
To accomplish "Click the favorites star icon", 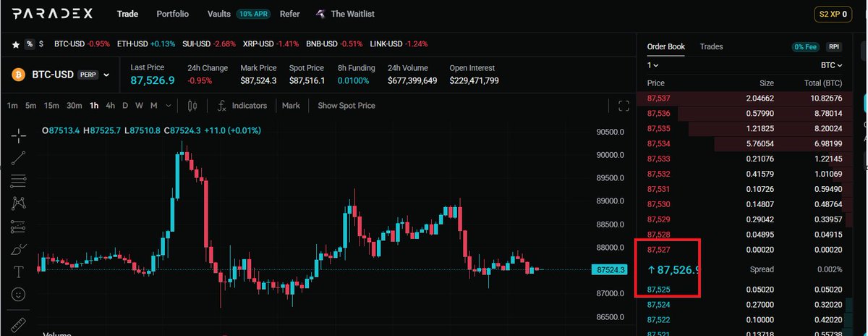I will (15, 43).
